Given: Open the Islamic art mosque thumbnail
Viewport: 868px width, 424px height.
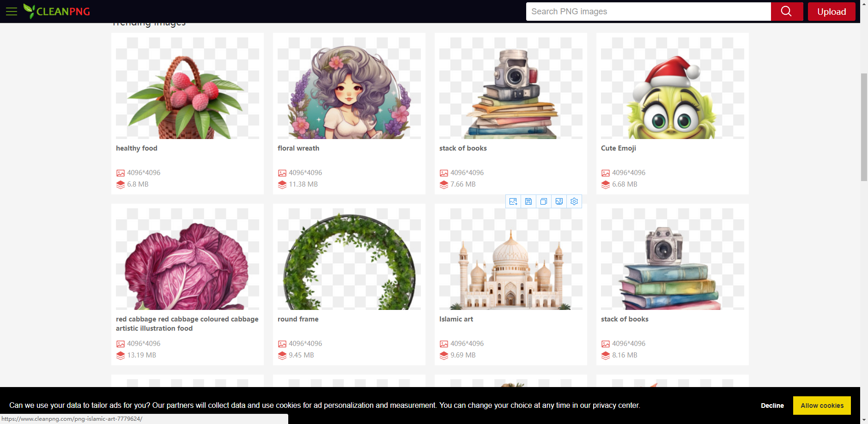Looking at the screenshot, I should (511, 259).
